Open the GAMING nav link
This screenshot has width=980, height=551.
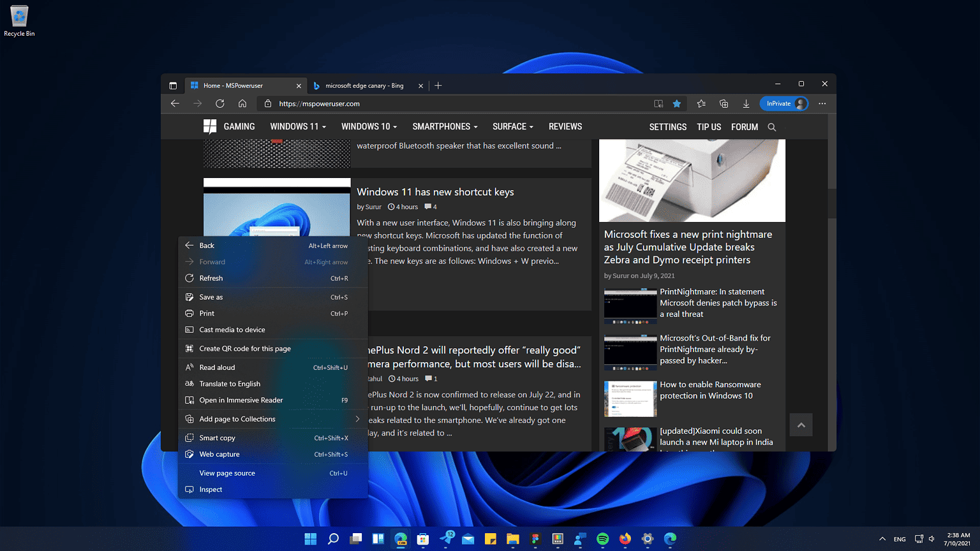click(239, 126)
